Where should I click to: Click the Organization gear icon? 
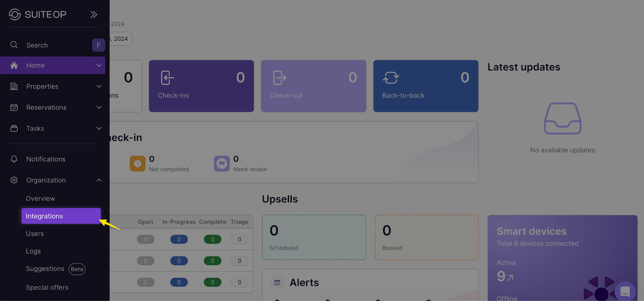point(14,180)
